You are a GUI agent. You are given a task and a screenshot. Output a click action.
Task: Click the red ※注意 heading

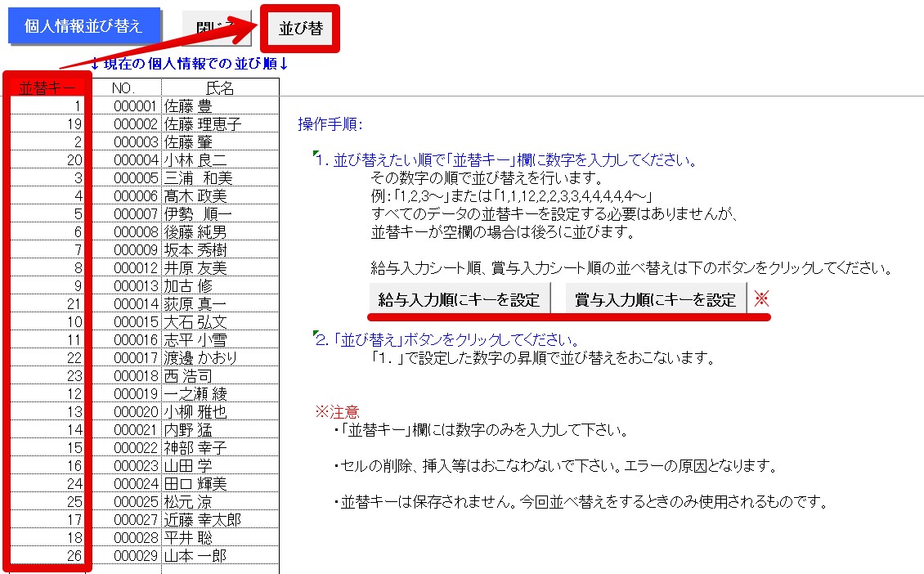point(337,411)
